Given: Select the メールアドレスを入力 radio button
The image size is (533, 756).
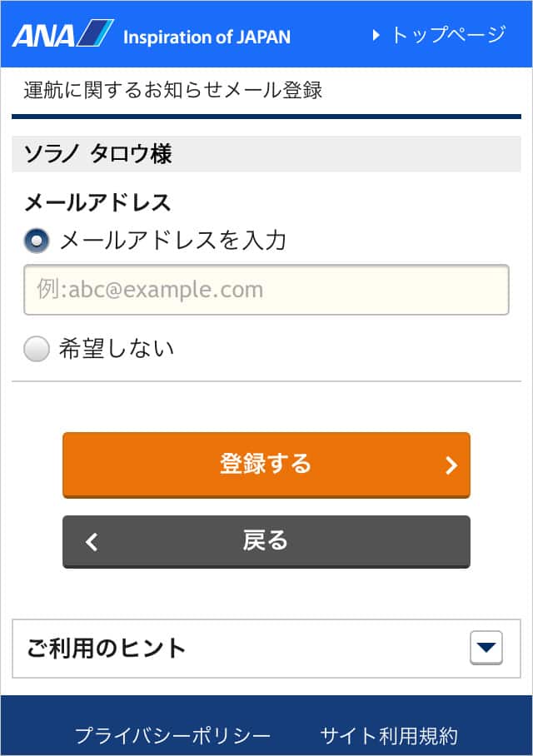Looking at the screenshot, I should tap(37, 240).
